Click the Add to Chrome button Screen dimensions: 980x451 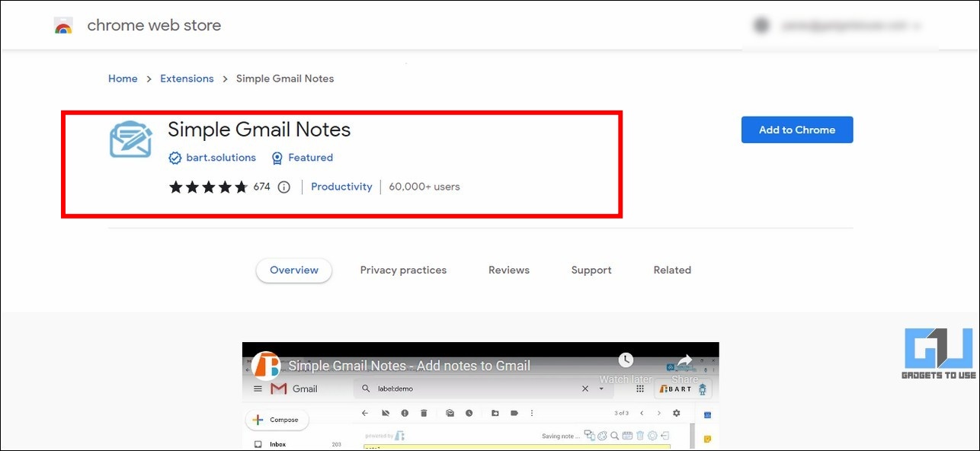coord(797,130)
